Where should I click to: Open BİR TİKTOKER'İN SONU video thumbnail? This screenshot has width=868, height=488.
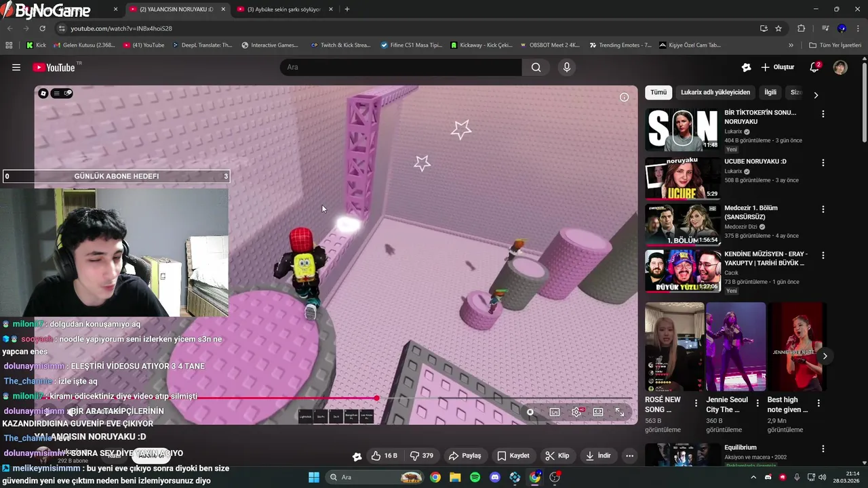pos(682,129)
